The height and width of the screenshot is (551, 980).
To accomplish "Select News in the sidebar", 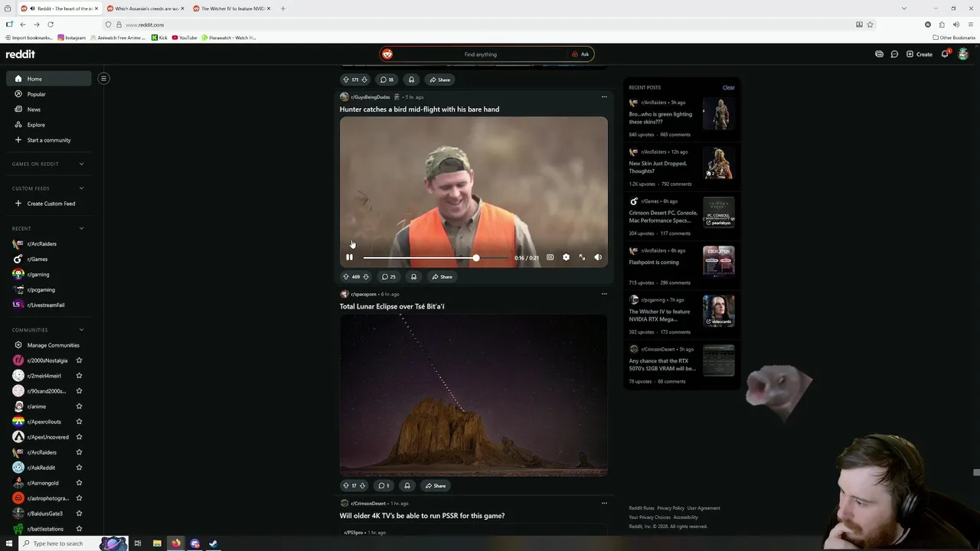I will [x=49, y=109].
